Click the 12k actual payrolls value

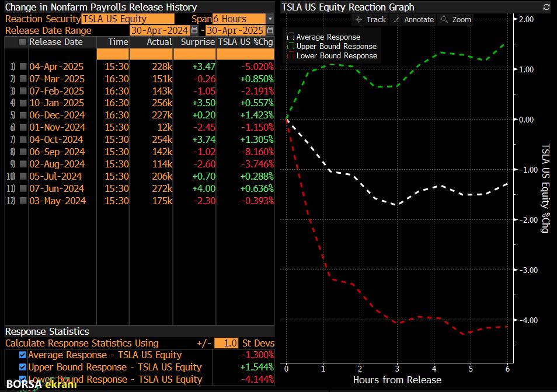tap(165, 127)
